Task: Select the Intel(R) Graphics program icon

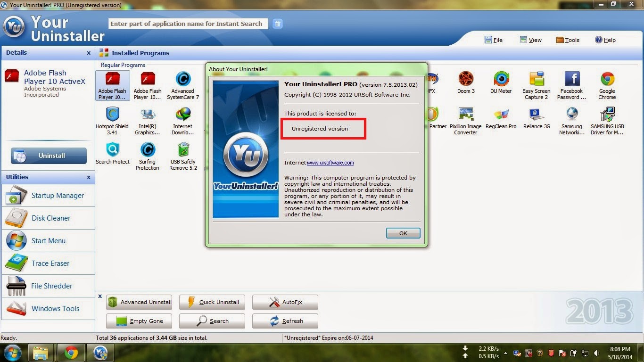Action: (148, 121)
